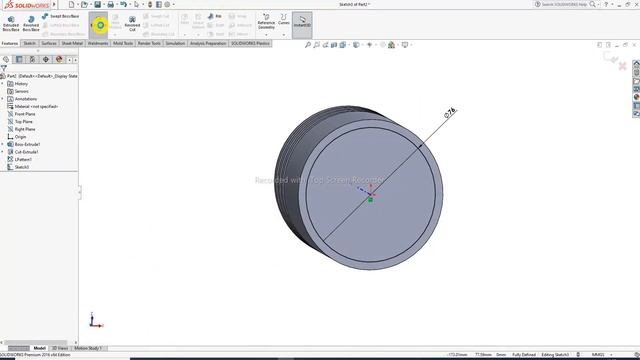The width and height of the screenshot is (640, 360).
Task: Click the PropertyManager tab icon
Action: coord(19,60)
